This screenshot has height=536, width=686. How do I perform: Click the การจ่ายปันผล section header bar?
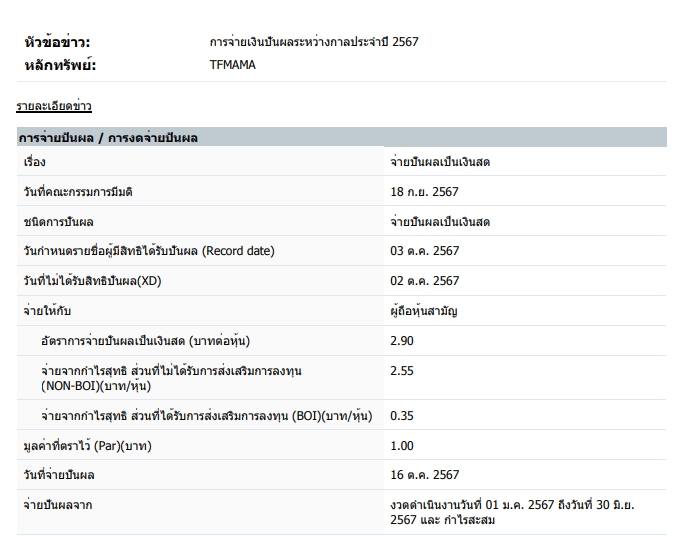click(341, 137)
